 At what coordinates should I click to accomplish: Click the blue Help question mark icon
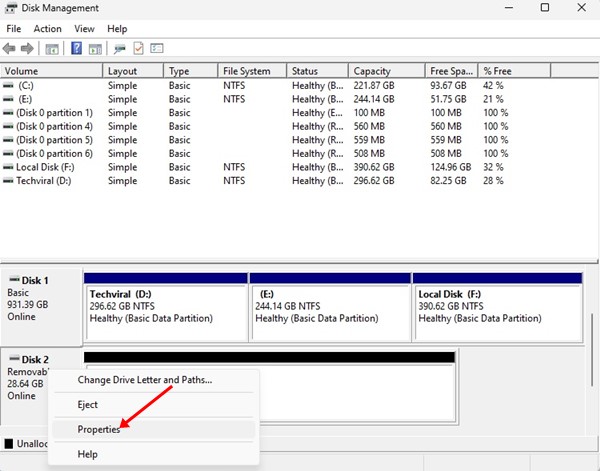76,48
